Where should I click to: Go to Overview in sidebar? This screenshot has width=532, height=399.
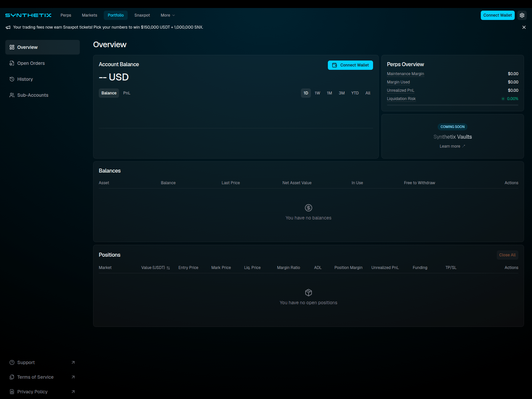(43, 47)
